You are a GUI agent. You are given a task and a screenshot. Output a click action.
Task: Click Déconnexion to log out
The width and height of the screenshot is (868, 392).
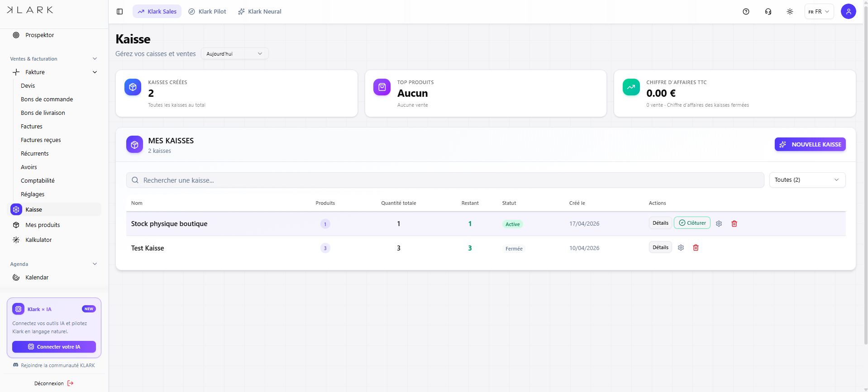click(54, 383)
